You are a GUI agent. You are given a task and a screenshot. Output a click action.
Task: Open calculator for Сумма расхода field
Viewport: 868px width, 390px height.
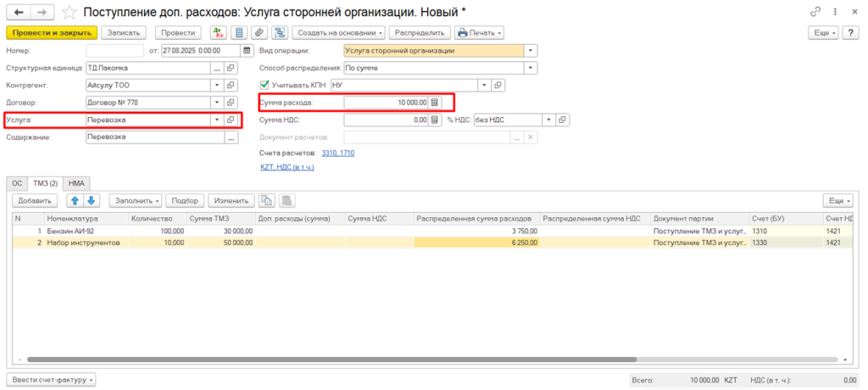pos(435,103)
